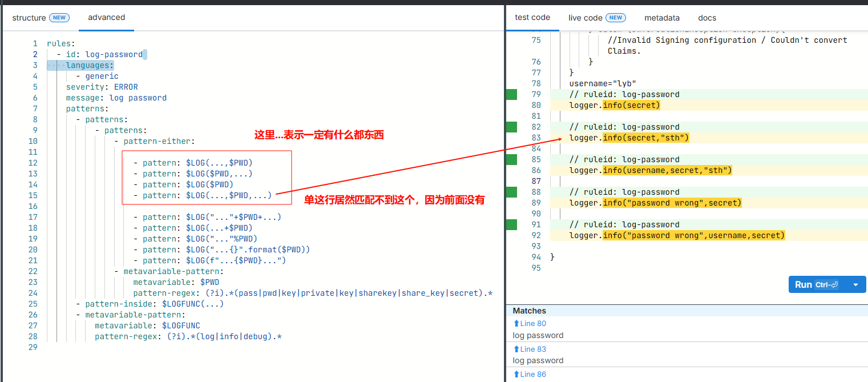
Task: Run the rule with Run button
Action: (817, 284)
